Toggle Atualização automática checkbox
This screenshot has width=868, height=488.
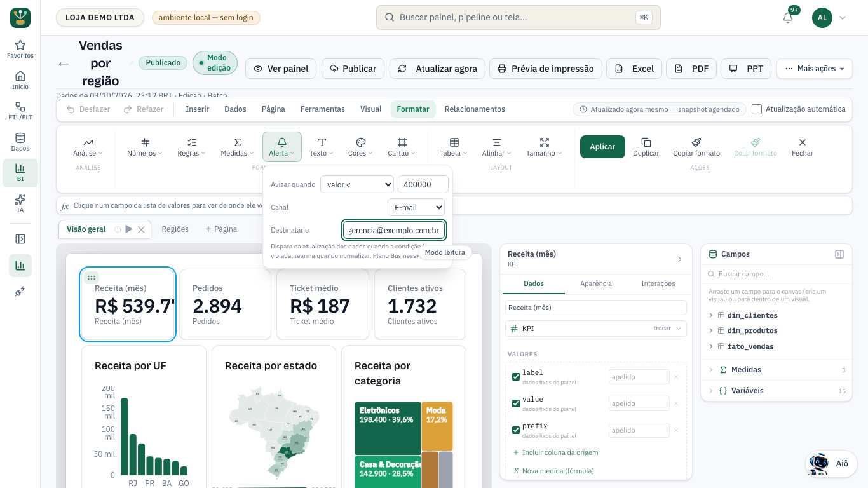(x=757, y=109)
